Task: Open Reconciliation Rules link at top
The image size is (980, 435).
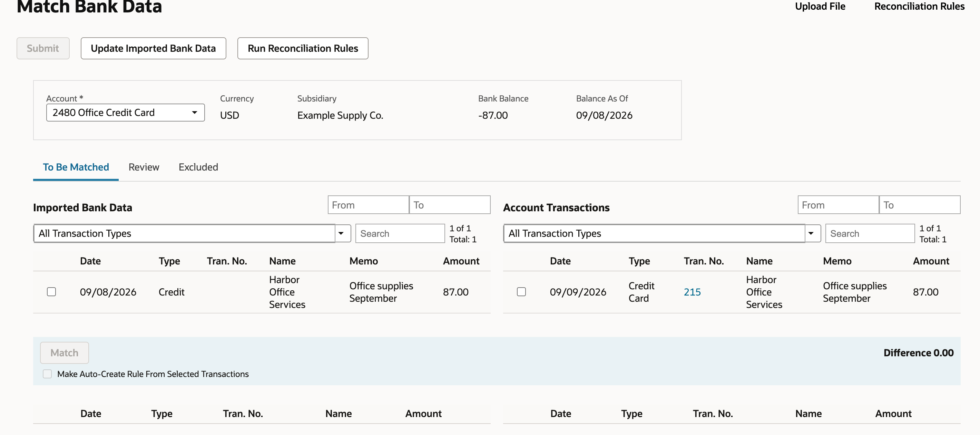Action: pos(919,7)
